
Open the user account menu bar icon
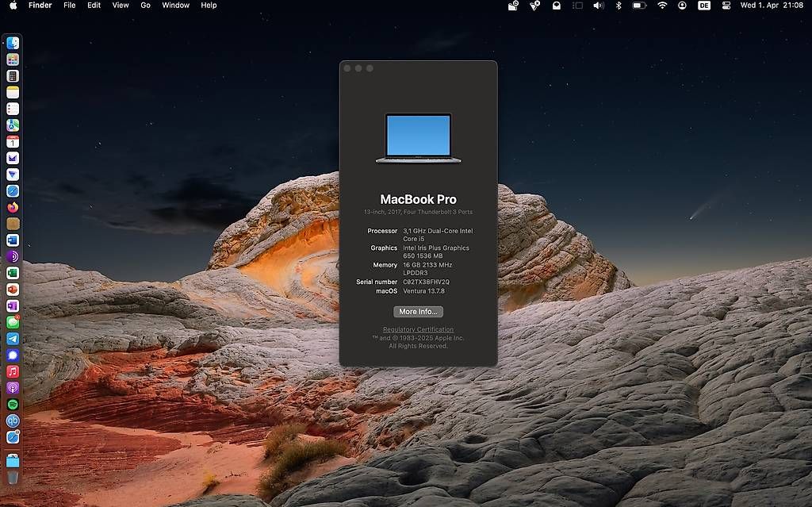pos(683,6)
